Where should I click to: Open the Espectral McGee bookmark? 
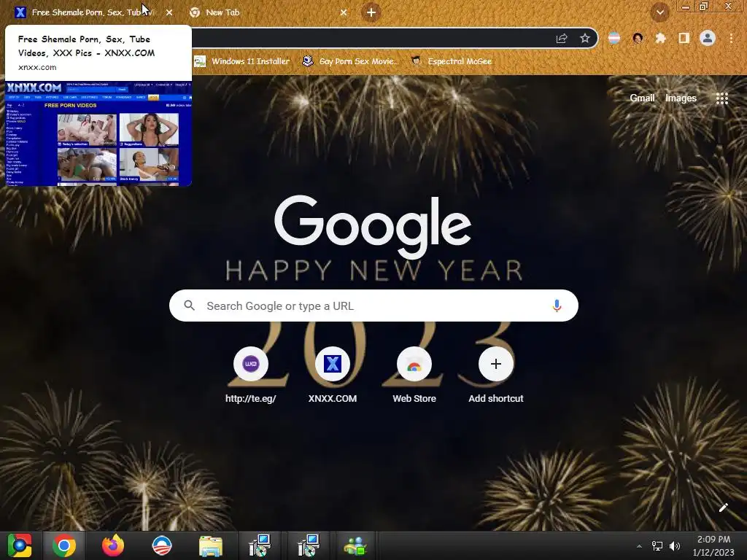tap(451, 61)
